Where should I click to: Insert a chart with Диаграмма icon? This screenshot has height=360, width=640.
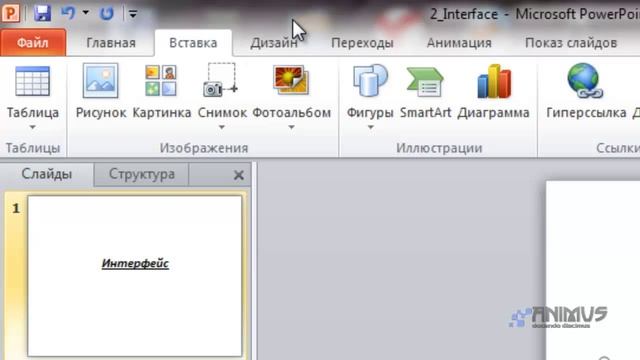[493, 81]
